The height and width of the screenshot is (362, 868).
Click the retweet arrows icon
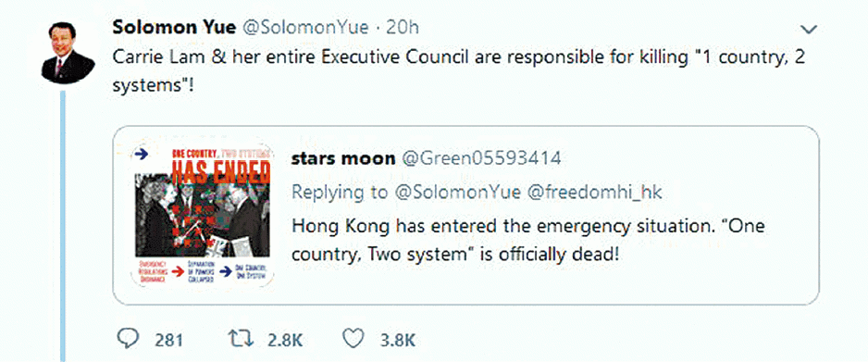[x=243, y=339]
